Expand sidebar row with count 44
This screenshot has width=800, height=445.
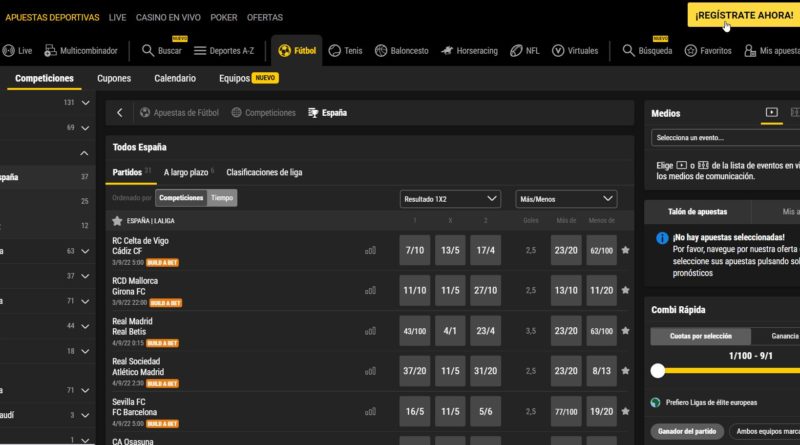pyautogui.click(x=86, y=326)
